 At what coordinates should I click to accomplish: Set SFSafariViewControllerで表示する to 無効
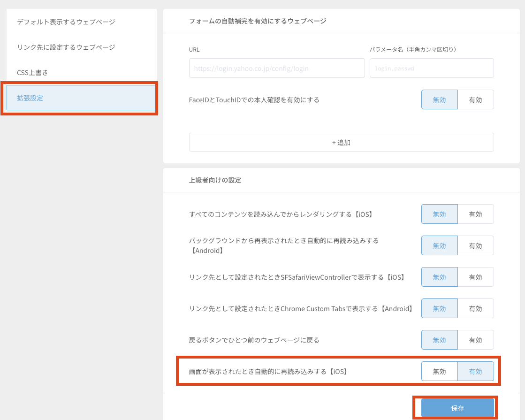pos(439,277)
